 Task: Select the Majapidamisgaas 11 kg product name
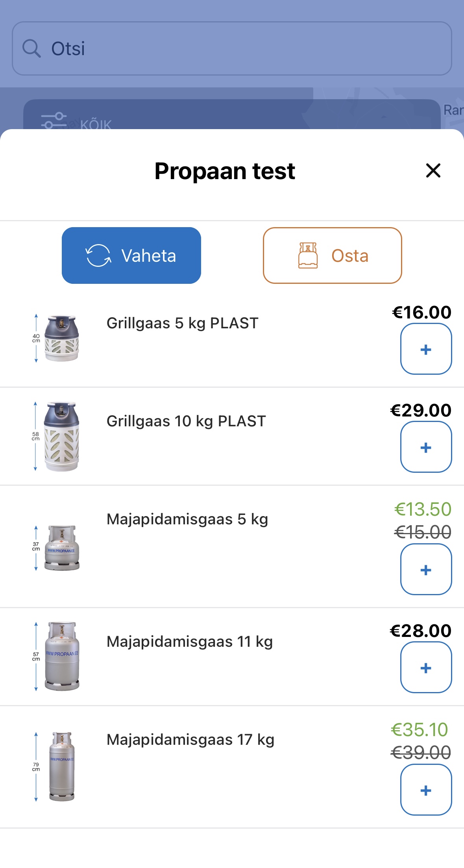(x=189, y=642)
